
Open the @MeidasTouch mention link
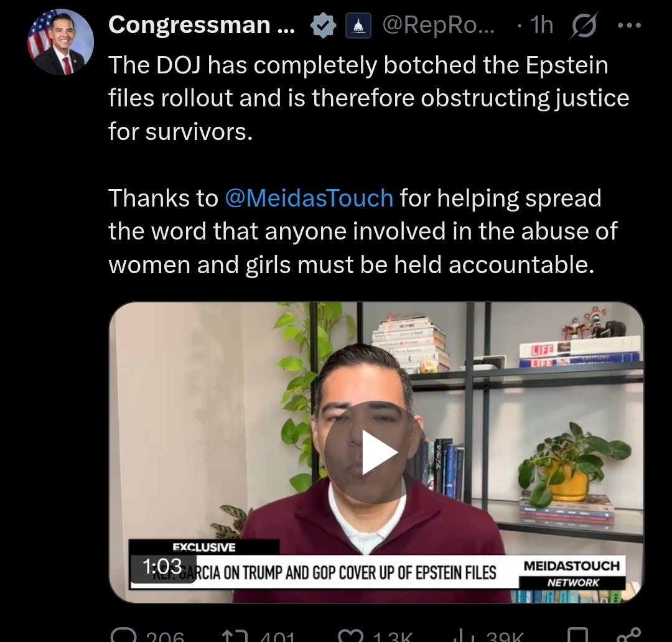point(309,198)
